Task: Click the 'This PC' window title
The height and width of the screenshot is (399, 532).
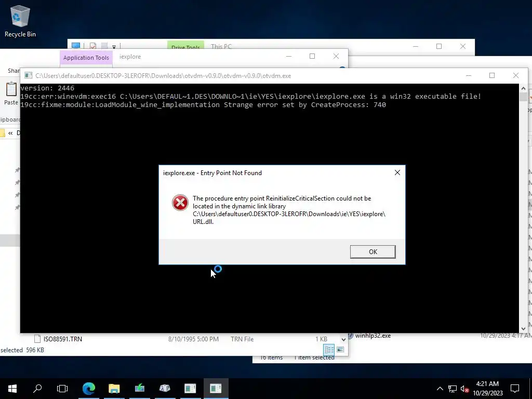Action: pyautogui.click(x=221, y=46)
